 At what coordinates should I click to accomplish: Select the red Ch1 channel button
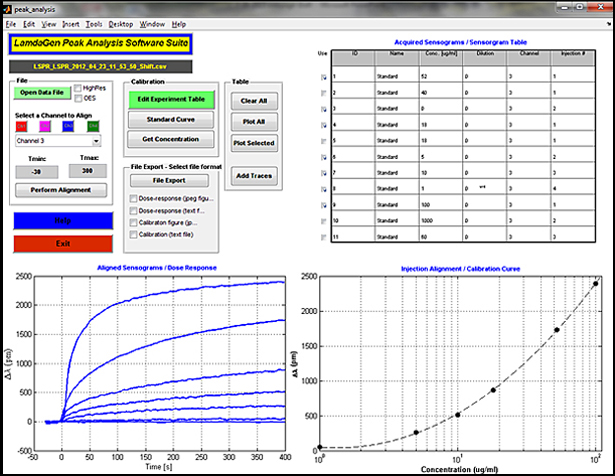coord(21,126)
